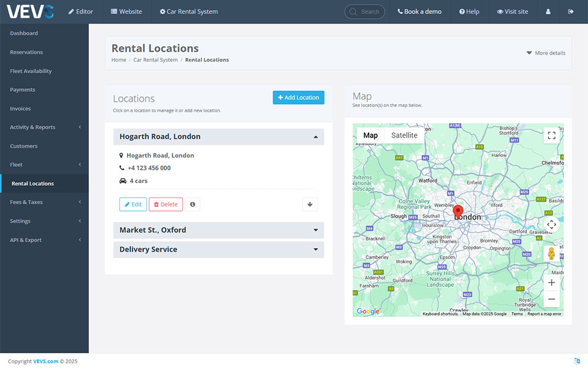Click the info icon beside Delete button
588x368 pixels.
(192, 205)
